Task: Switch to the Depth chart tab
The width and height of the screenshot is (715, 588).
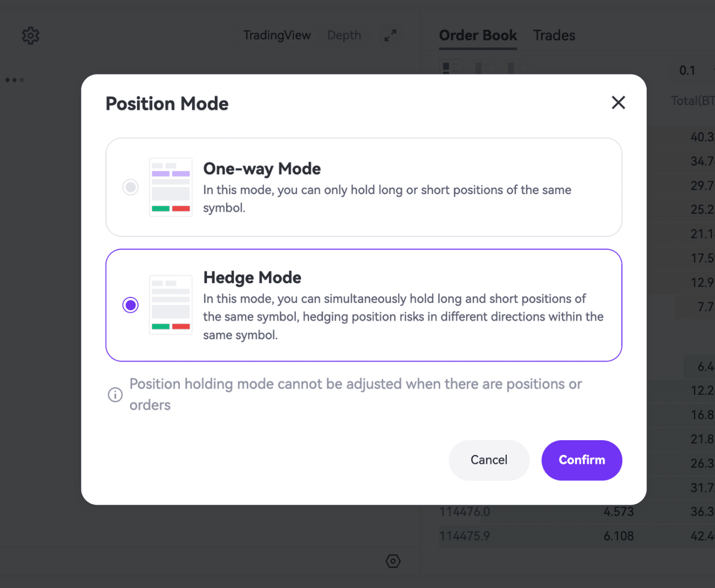Action: coord(344,35)
